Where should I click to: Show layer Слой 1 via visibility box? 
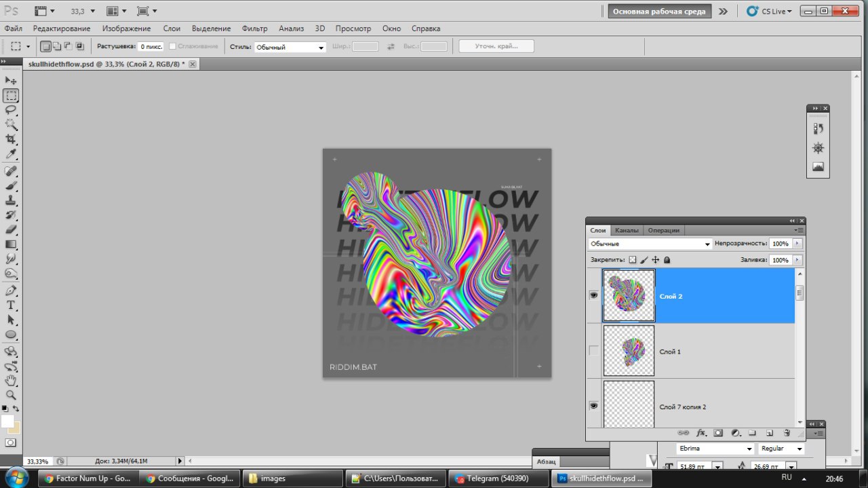(x=594, y=351)
